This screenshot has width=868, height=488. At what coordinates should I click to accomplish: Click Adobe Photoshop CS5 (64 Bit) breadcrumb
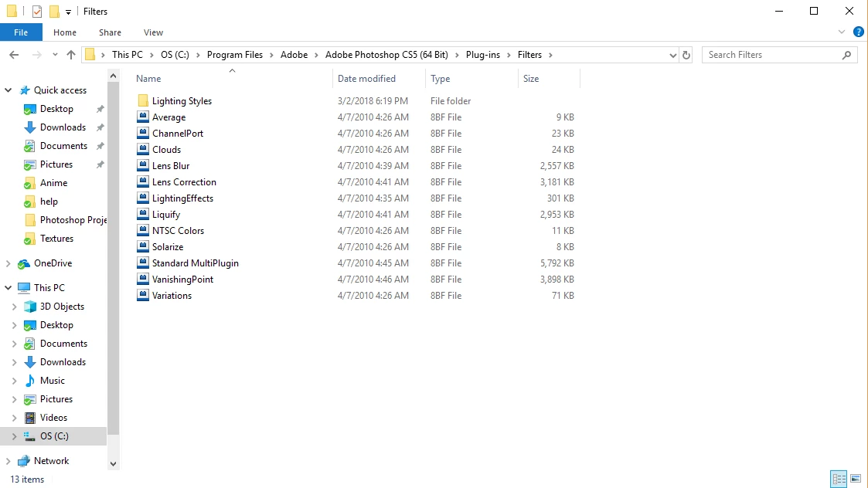click(386, 55)
